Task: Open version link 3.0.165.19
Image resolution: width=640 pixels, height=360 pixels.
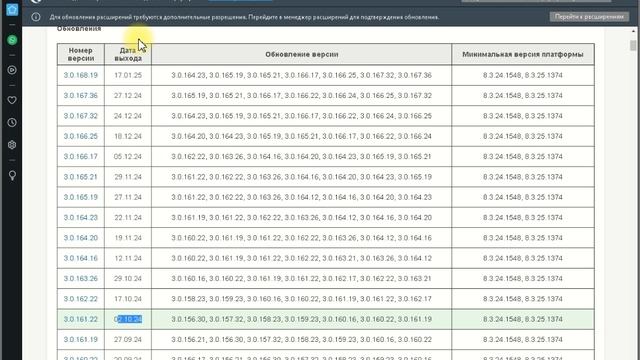Action: 80,197
